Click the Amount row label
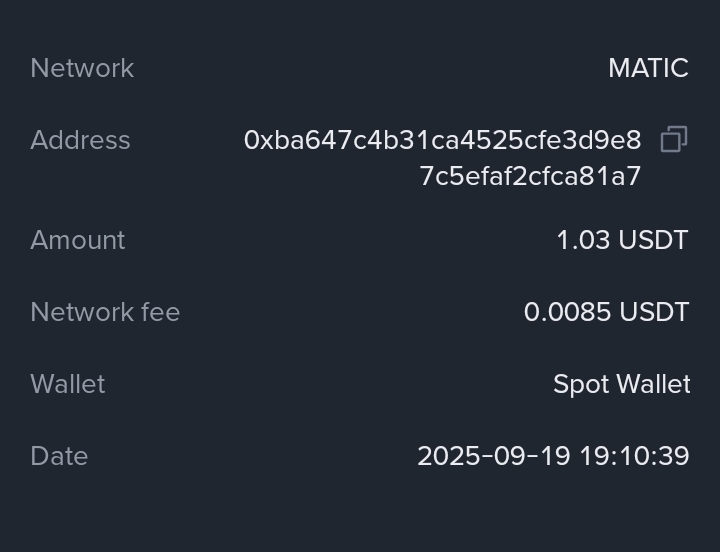The height and width of the screenshot is (552, 720). (78, 240)
